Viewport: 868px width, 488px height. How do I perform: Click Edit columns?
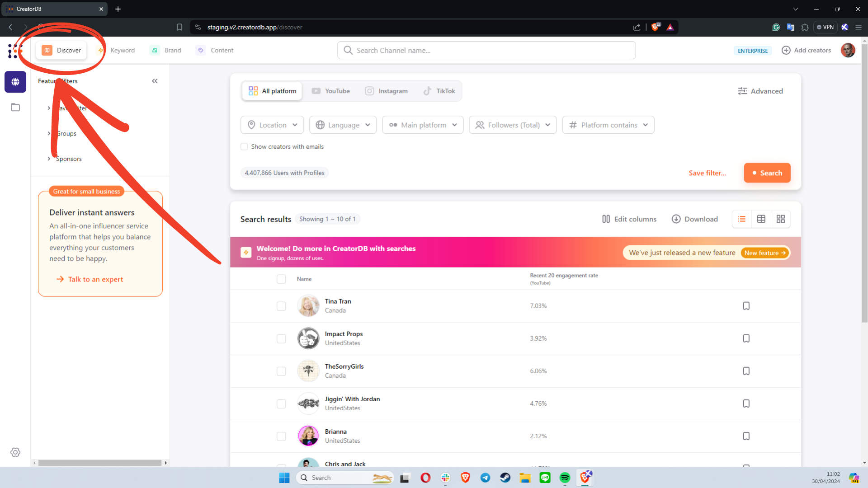[629, 219]
